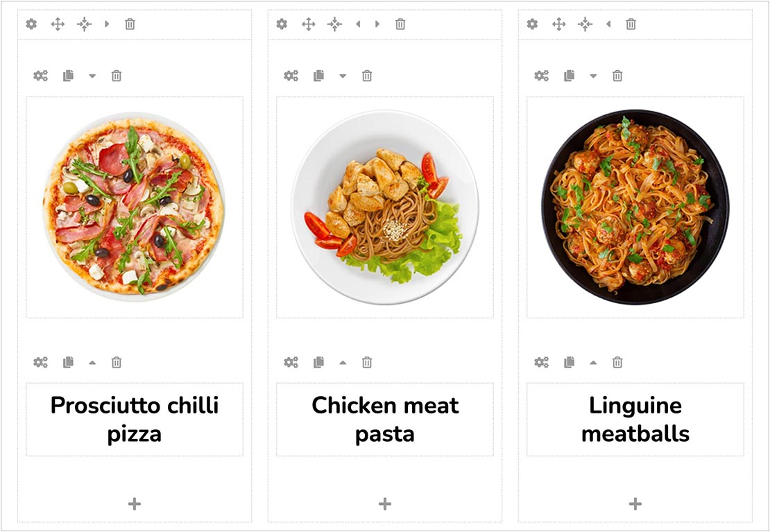Viewport: 770px width, 532px height.
Task: Open settings gear for the first column
Action: (x=31, y=24)
